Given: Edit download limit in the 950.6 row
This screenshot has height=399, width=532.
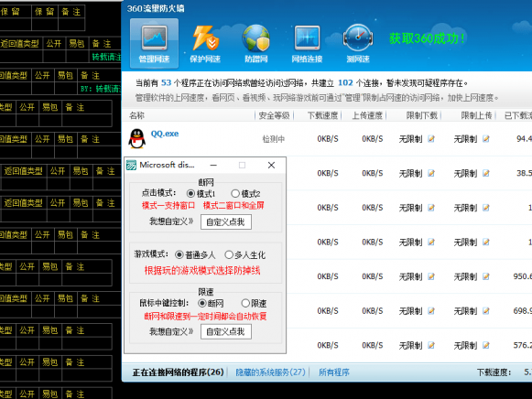Looking at the screenshot, I should point(431,276).
